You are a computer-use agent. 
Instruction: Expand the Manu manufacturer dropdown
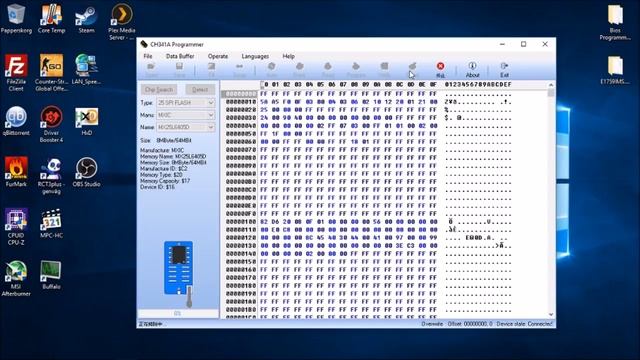click(x=211, y=115)
